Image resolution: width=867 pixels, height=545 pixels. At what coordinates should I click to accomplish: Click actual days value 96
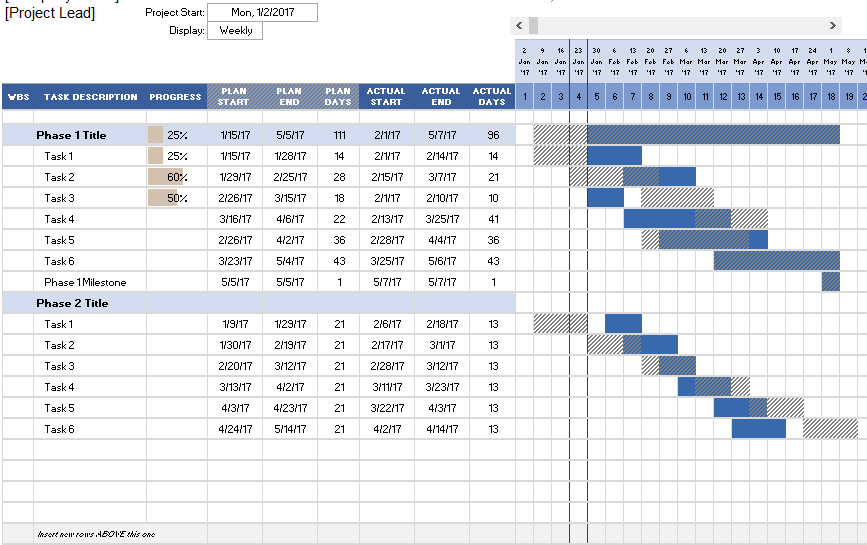[493, 135]
